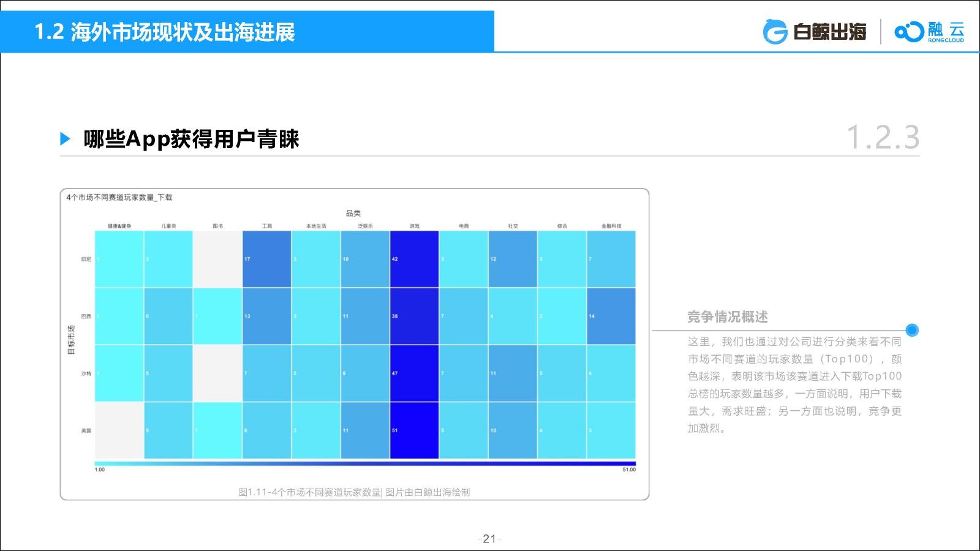Viewport: 980px width, 551px height.
Task: Click the empty gray 沙特 图书 cell
Action: pos(217,373)
